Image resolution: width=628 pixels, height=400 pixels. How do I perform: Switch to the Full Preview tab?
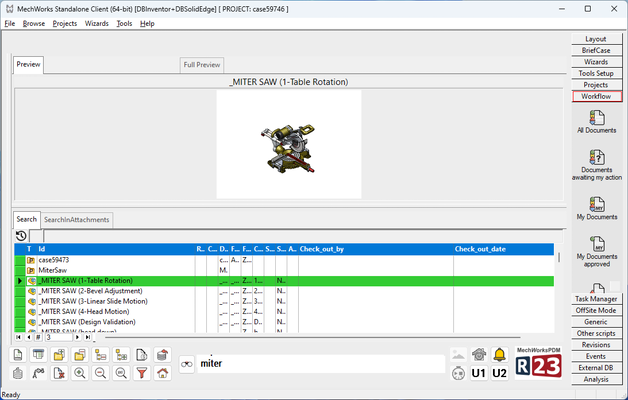[202, 65]
